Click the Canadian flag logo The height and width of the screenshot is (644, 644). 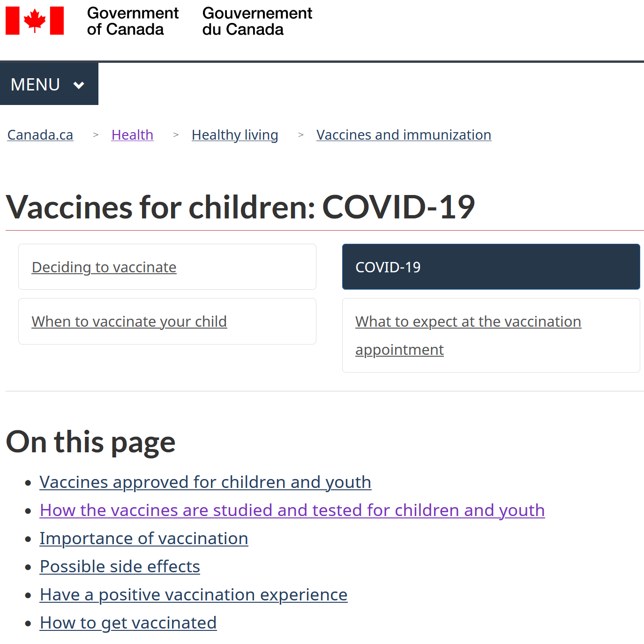[35, 21]
